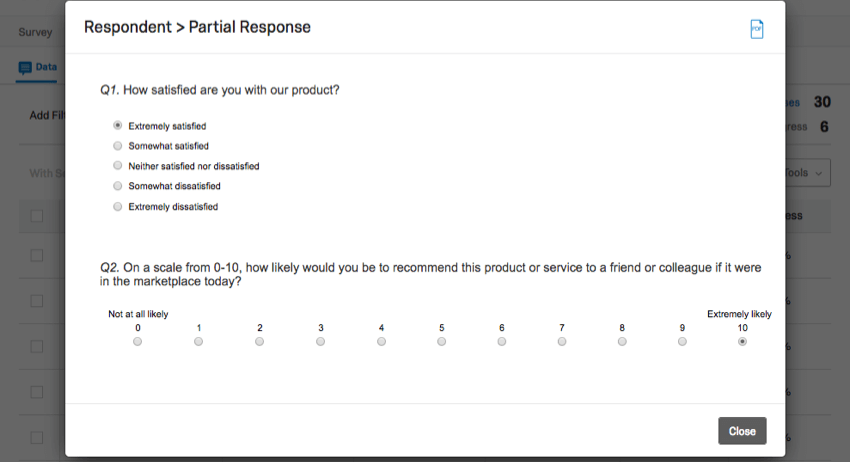850x462 pixels.
Task: Select rating 0 on the likelihood scale
Action: (138, 342)
